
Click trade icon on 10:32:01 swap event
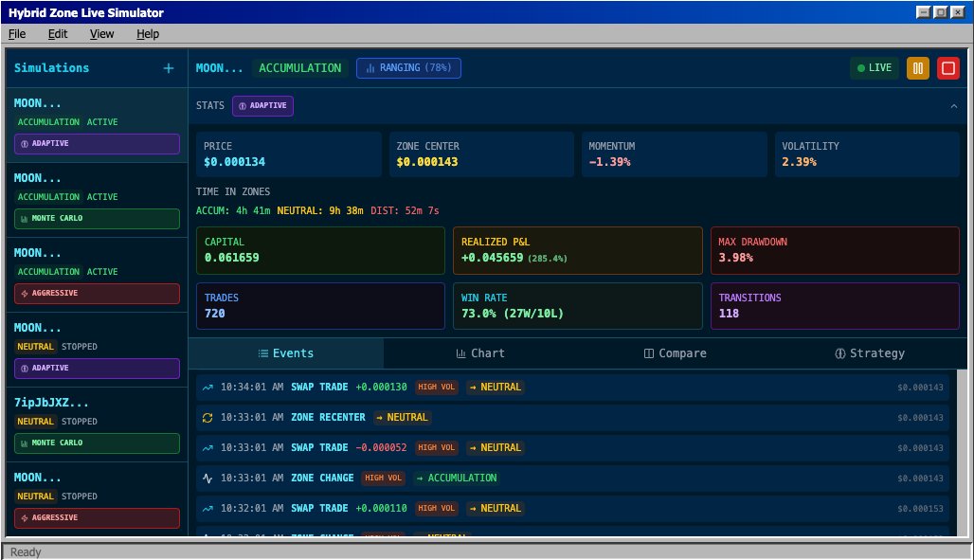pos(207,509)
